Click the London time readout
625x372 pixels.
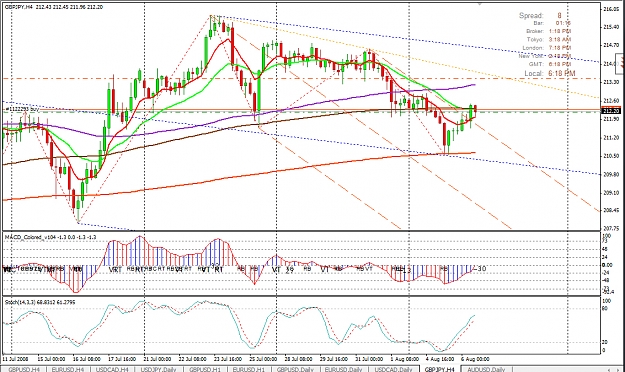click(547, 48)
